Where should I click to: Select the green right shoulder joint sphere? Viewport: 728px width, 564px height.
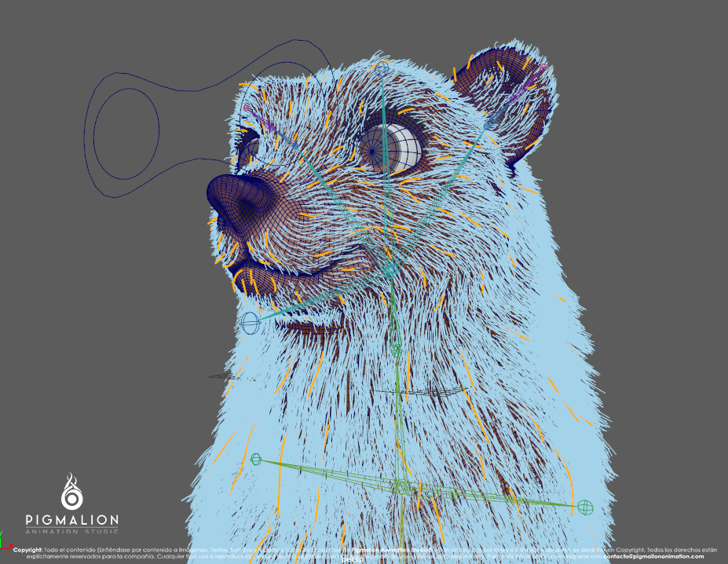586,507
